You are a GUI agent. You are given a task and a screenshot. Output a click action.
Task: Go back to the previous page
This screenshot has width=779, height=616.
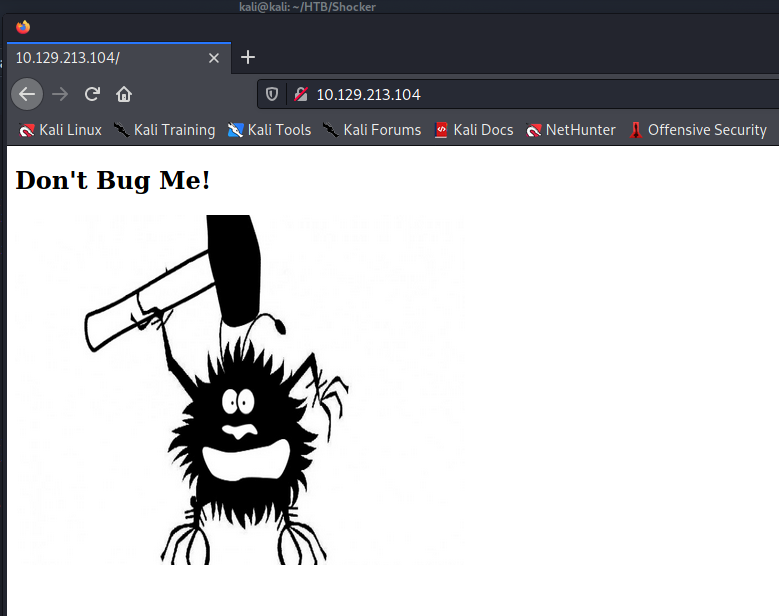tap(27, 94)
